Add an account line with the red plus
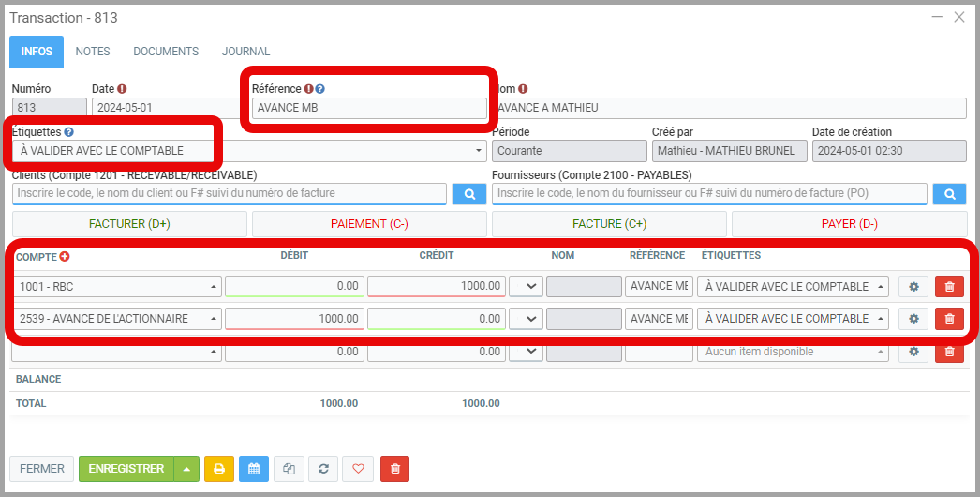This screenshot has width=980, height=497. click(x=65, y=256)
